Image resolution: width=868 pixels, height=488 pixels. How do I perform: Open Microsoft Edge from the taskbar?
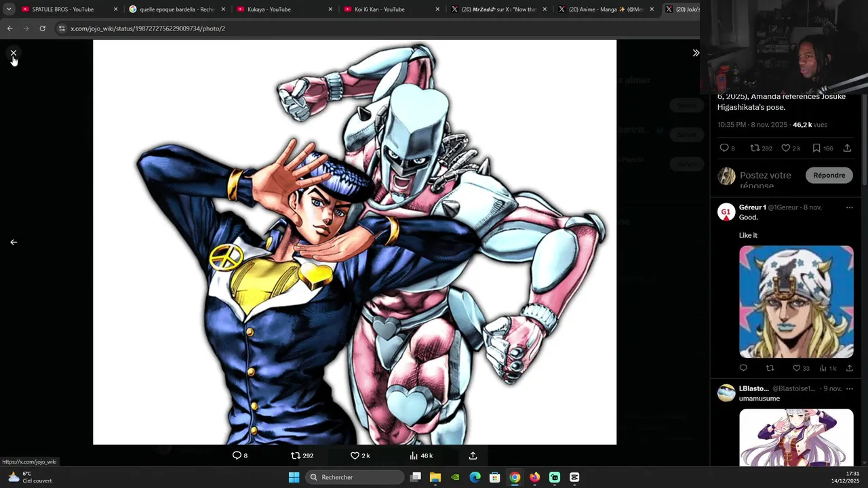(x=475, y=477)
